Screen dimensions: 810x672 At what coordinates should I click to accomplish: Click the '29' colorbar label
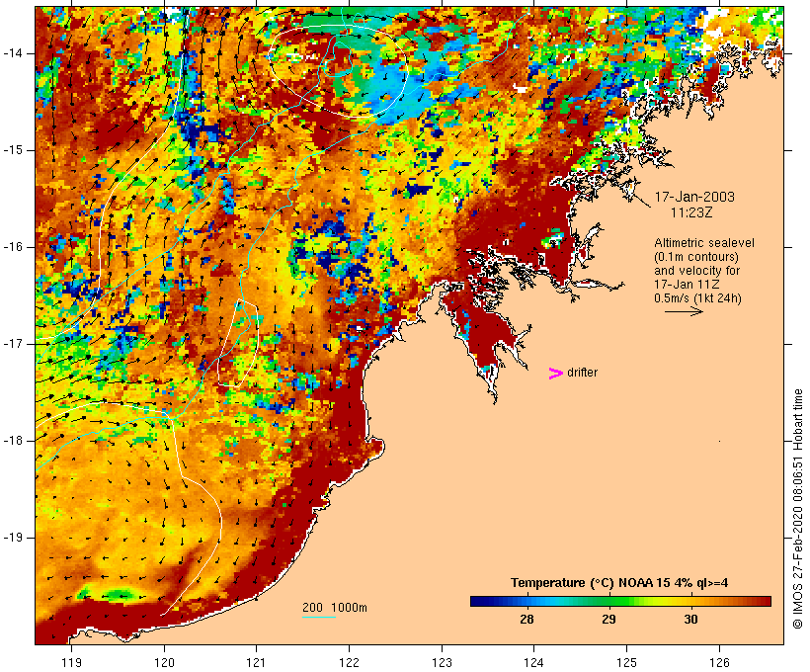[x=608, y=619]
